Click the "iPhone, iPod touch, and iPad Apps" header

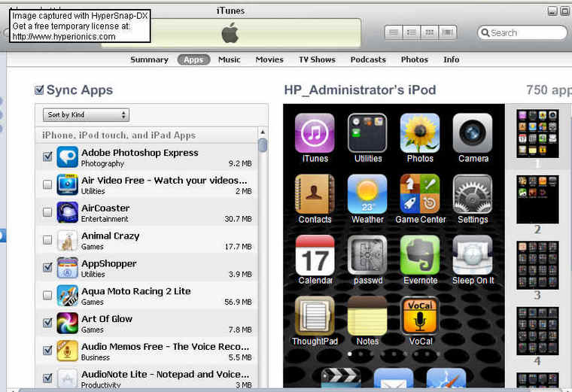point(119,135)
